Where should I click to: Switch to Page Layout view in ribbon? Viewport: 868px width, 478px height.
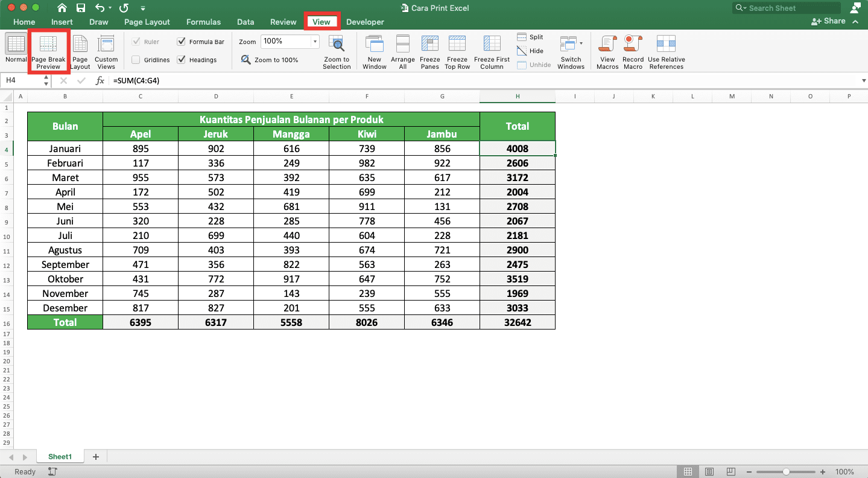[x=80, y=52]
